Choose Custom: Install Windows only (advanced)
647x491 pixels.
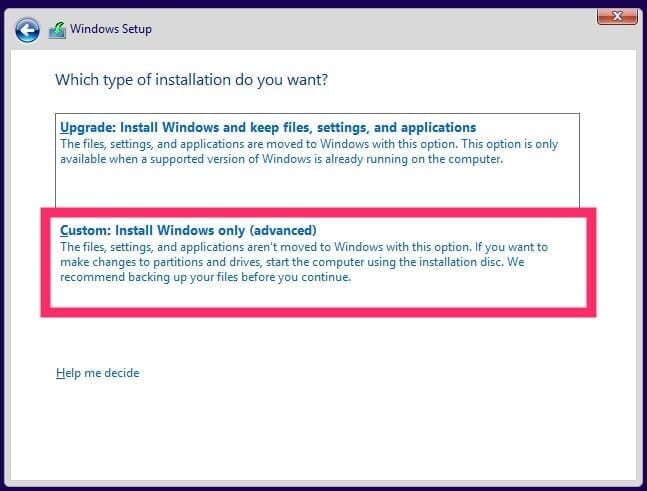(x=188, y=230)
